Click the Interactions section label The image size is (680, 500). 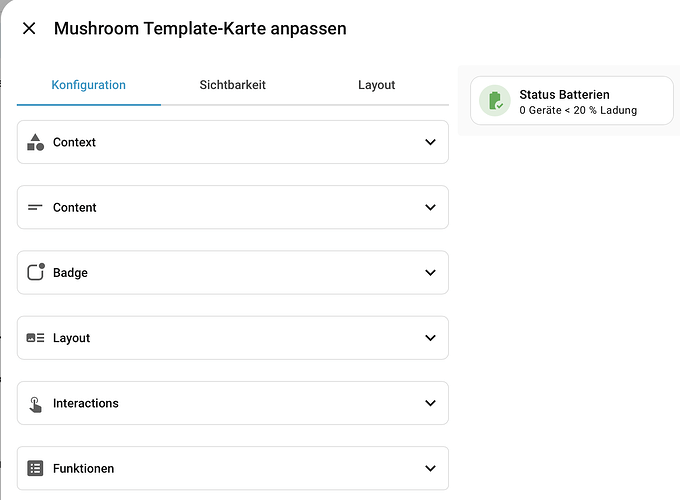[x=85, y=403]
